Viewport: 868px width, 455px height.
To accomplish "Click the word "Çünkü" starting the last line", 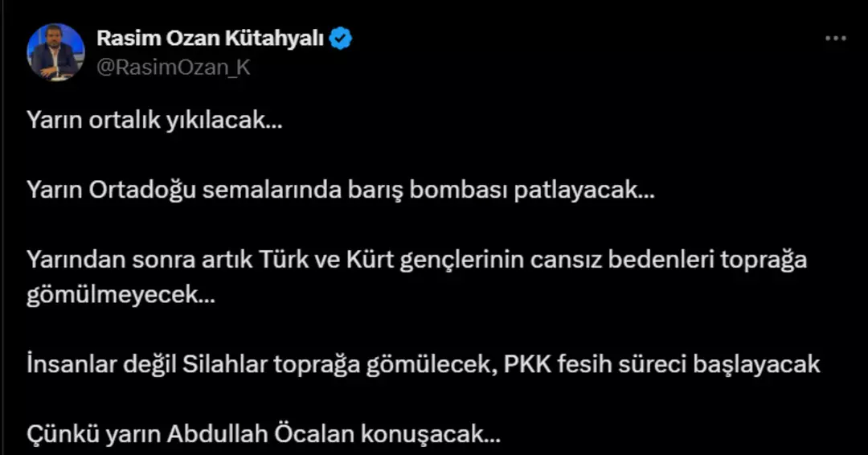I will [63, 434].
